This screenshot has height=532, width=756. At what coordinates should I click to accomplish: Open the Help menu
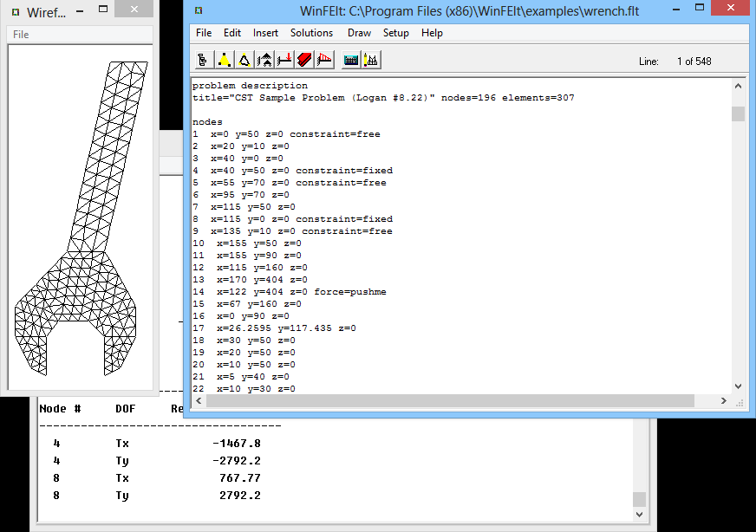tap(432, 33)
